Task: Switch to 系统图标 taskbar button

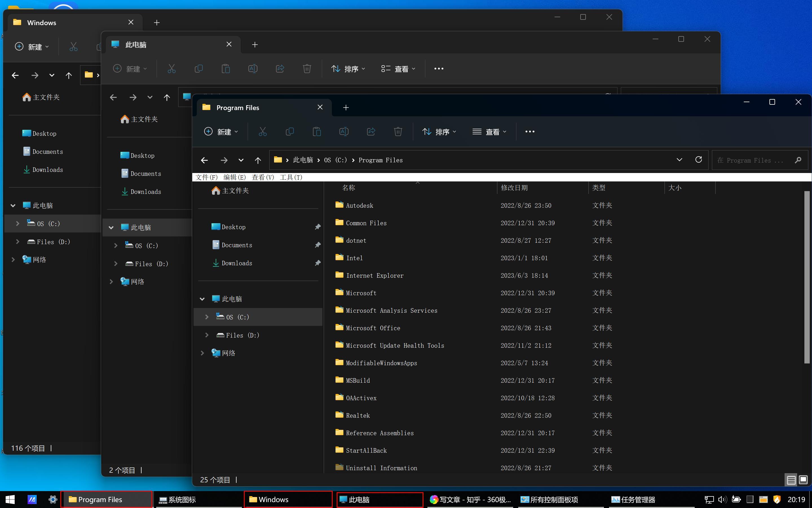Action: 200,500
